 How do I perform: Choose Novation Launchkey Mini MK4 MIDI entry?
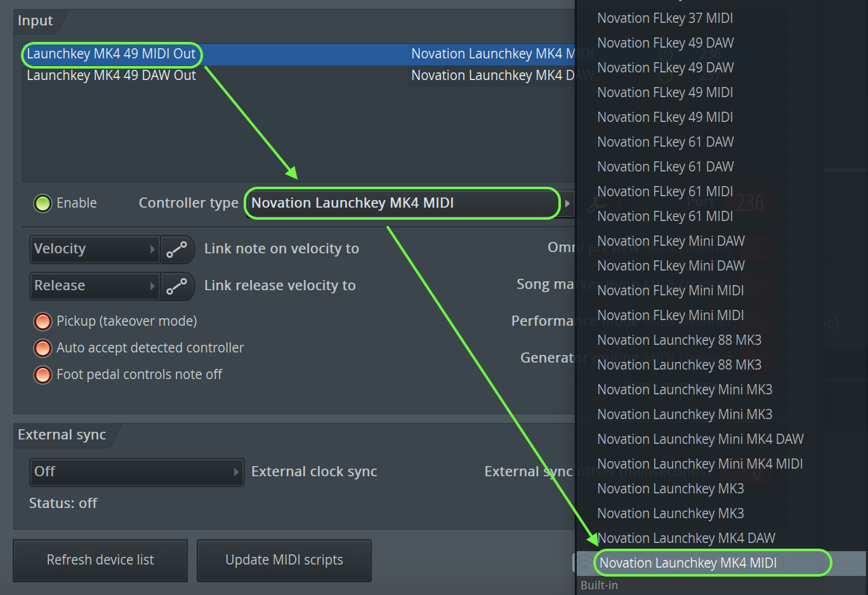tap(700, 464)
